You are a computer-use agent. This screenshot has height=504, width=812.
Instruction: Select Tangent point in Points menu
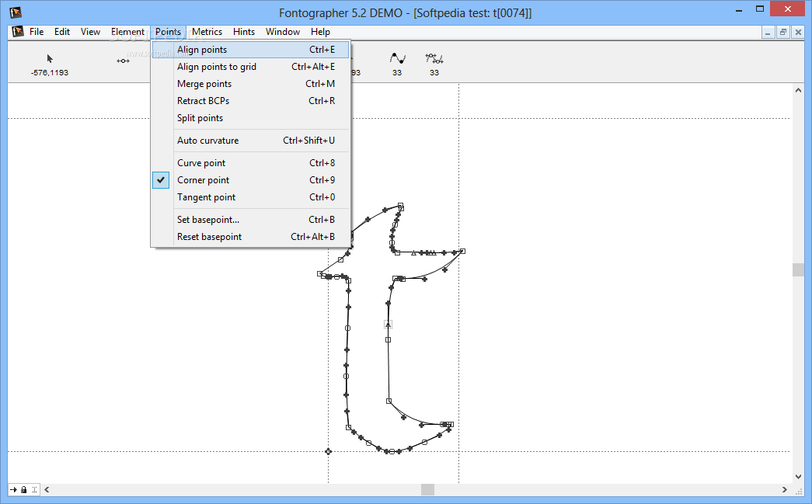(x=251, y=197)
